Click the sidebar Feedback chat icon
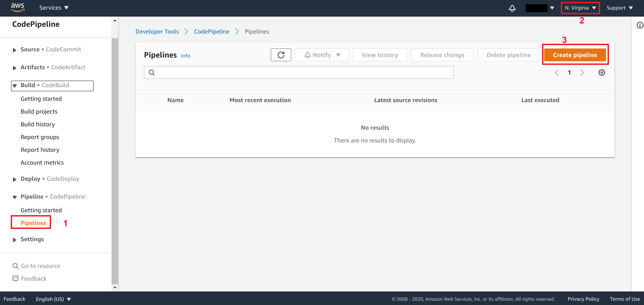This screenshot has height=305, width=644. point(15,278)
